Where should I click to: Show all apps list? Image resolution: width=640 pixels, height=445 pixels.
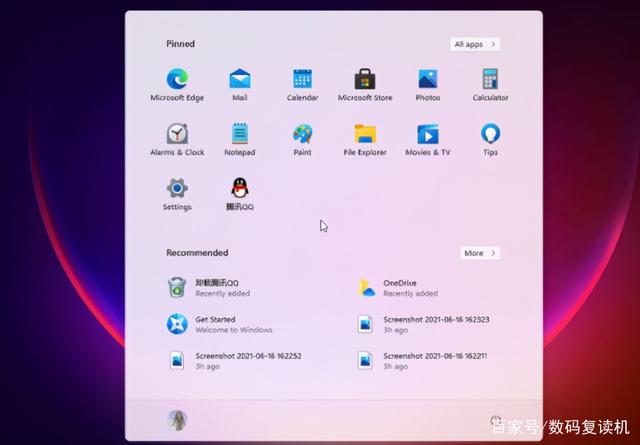(475, 44)
